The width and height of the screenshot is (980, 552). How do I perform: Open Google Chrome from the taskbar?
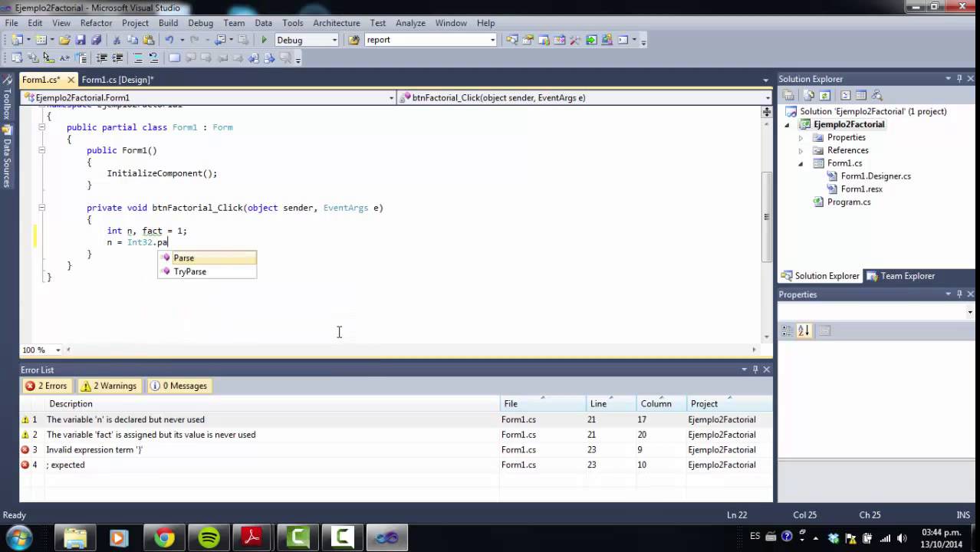click(x=164, y=537)
